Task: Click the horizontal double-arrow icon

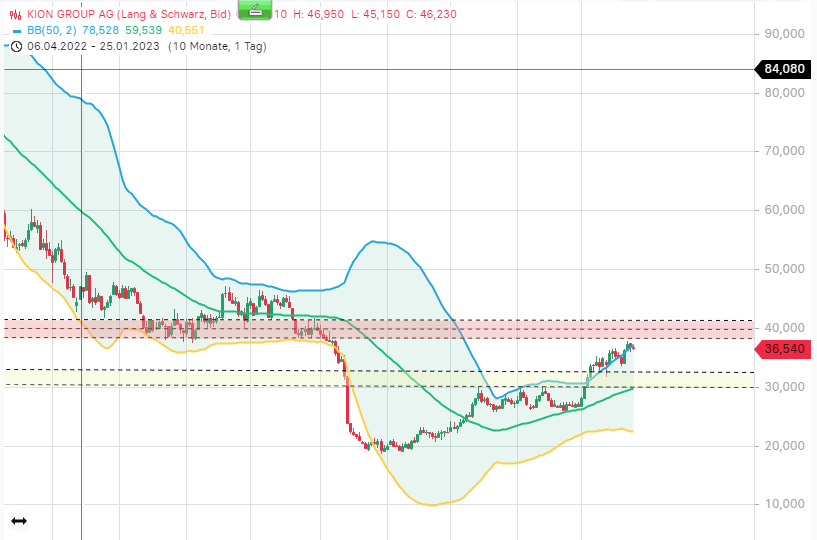Action: [19, 521]
